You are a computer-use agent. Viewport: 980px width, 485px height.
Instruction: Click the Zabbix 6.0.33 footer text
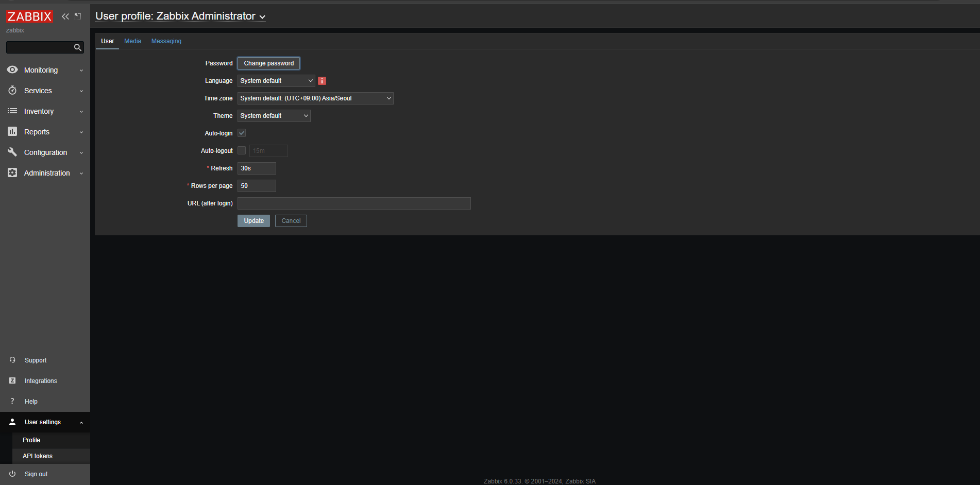(x=539, y=481)
